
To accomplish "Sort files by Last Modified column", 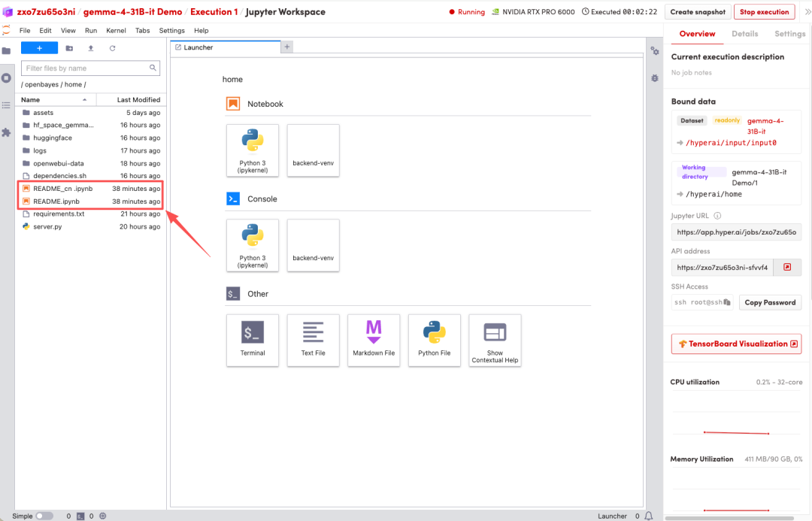I will pos(138,99).
